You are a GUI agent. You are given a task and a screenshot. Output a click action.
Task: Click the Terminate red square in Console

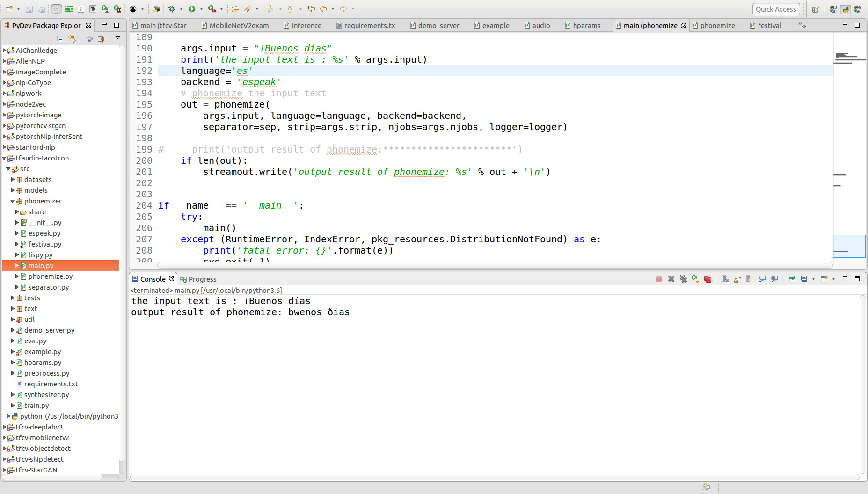pos(659,279)
